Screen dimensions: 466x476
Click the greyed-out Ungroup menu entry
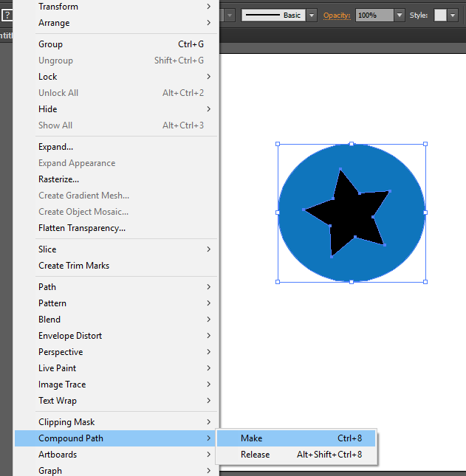(x=117, y=61)
